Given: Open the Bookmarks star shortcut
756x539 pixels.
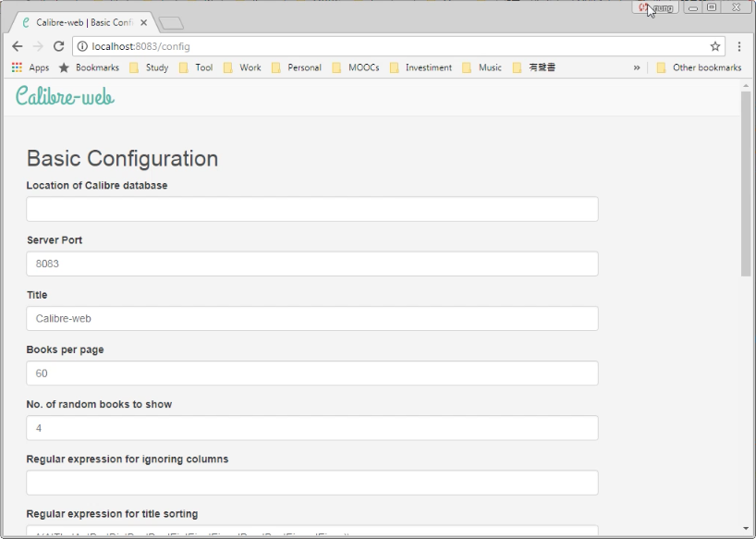Looking at the screenshot, I should click(x=90, y=67).
